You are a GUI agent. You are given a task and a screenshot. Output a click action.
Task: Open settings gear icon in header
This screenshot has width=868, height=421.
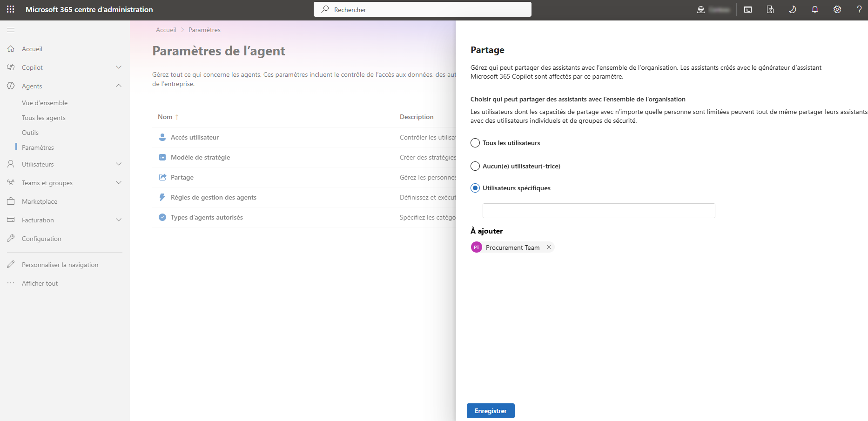pos(837,9)
